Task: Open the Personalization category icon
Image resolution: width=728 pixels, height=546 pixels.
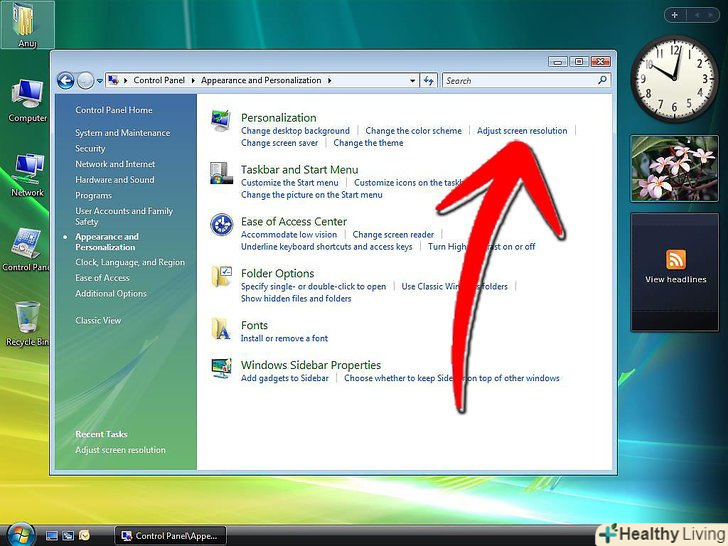Action: 221,120
